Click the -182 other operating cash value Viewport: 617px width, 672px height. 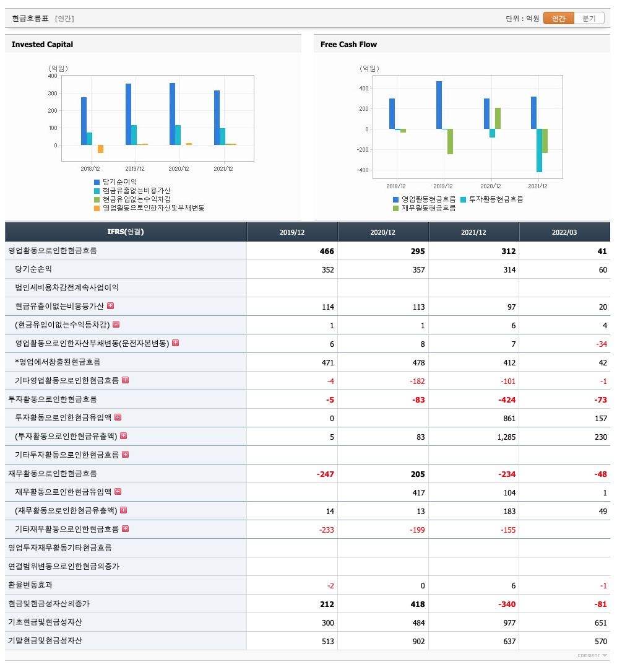pos(418,382)
